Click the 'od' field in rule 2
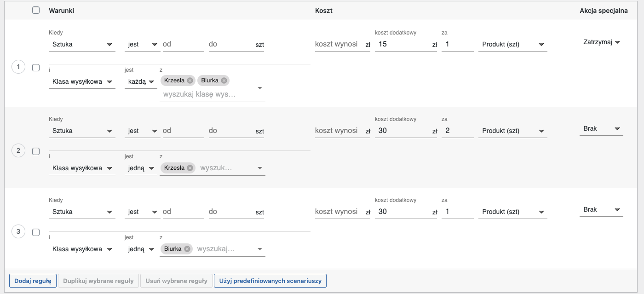Image resolution: width=644 pixels, height=294 pixels. coord(183,131)
